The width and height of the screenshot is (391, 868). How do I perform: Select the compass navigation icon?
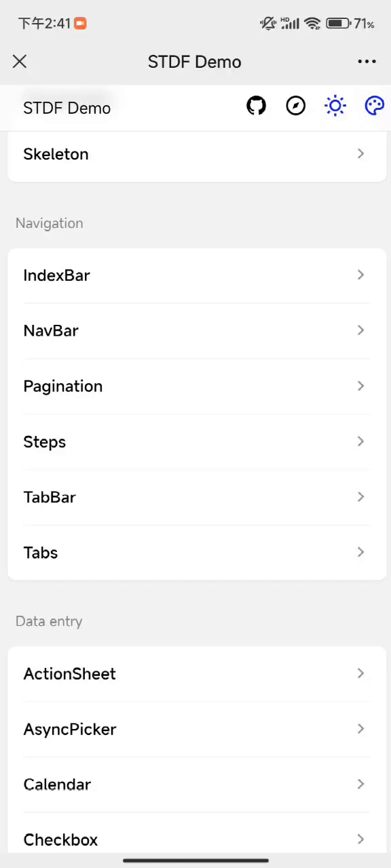(x=295, y=106)
